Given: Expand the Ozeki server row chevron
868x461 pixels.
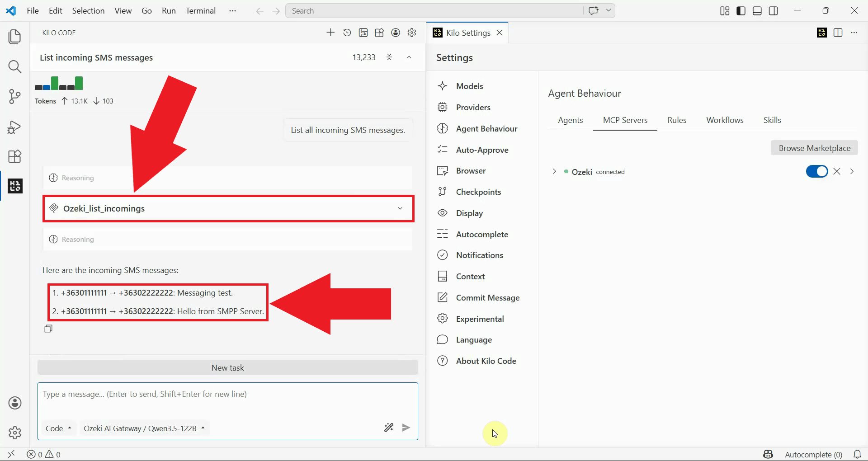Looking at the screenshot, I should click(554, 171).
